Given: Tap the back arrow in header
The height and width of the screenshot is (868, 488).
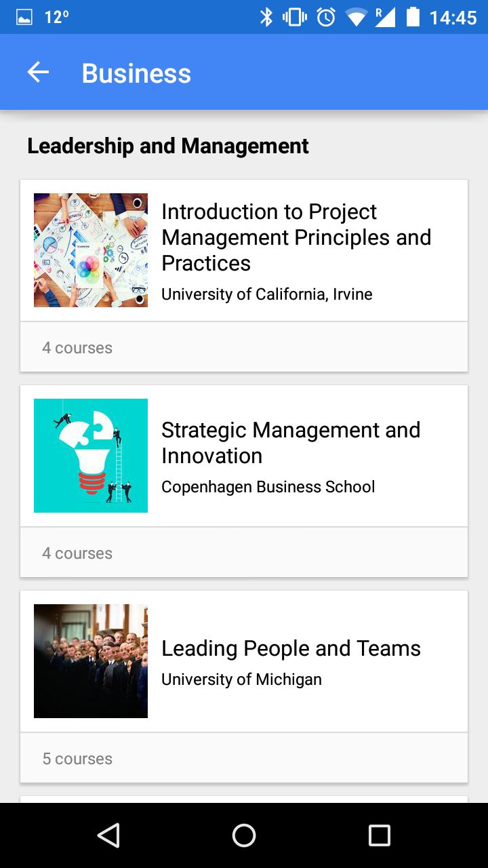Looking at the screenshot, I should click(38, 73).
